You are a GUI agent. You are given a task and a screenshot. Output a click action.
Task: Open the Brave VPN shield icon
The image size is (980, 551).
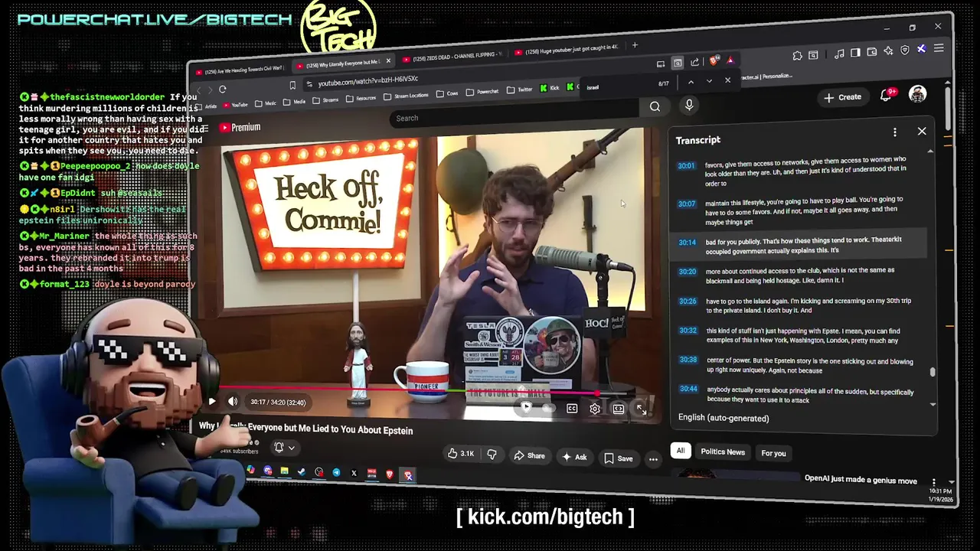click(905, 50)
